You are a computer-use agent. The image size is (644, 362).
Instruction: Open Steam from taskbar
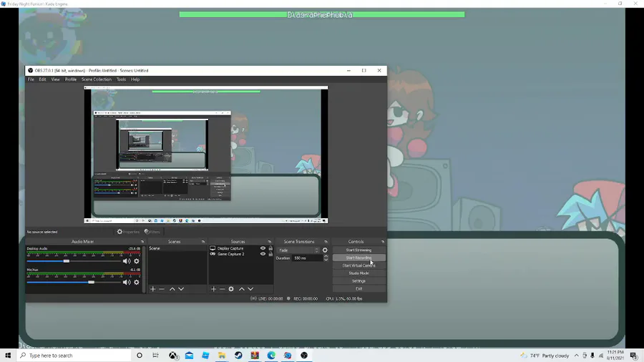[238, 356]
